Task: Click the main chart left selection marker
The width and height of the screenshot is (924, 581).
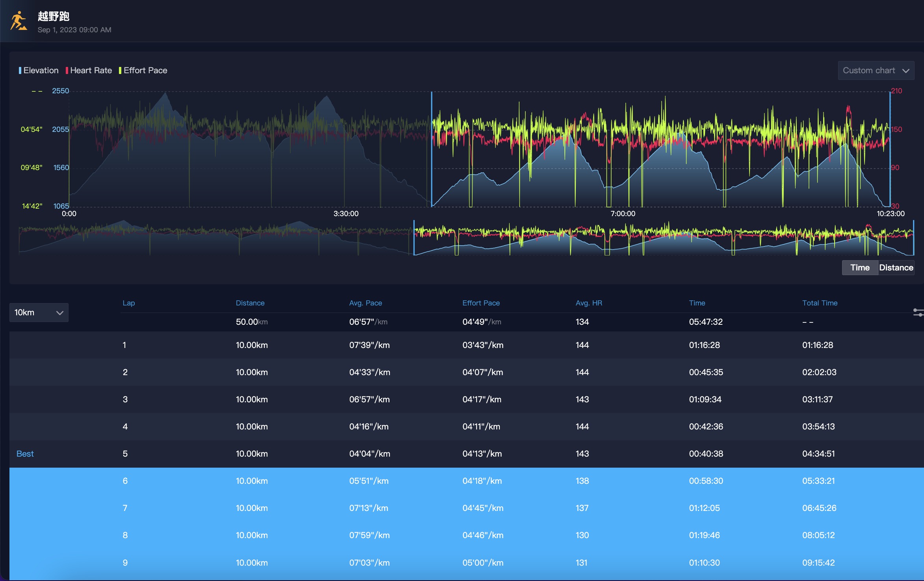Action: pos(432,149)
